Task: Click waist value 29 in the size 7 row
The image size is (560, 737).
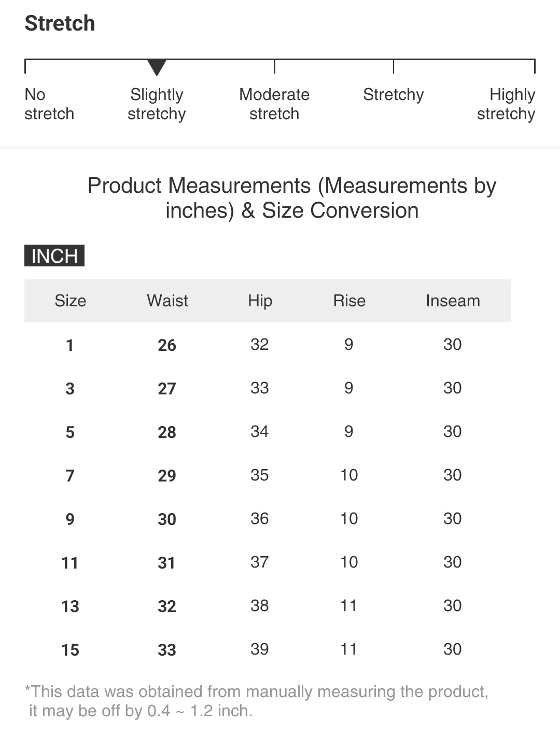Action: coord(167,476)
